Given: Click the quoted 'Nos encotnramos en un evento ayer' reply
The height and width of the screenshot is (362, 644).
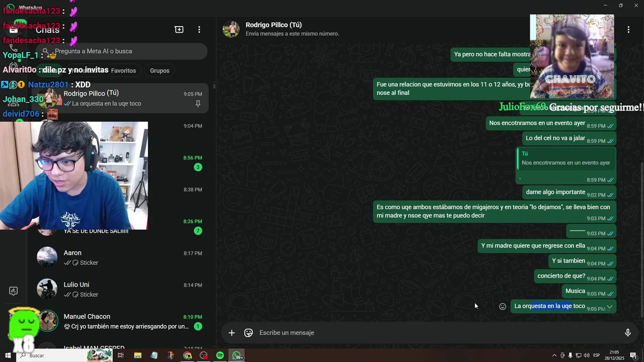Looking at the screenshot, I should [x=566, y=158].
